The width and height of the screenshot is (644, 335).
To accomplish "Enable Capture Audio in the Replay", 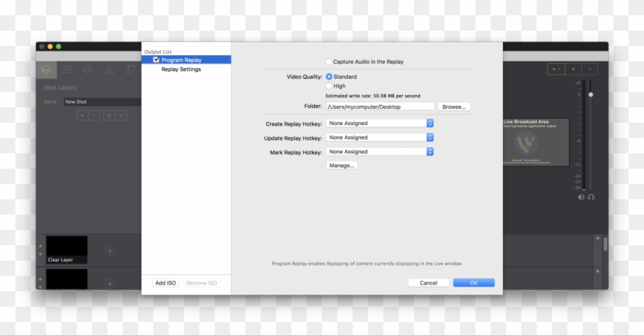I will pyautogui.click(x=329, y=61).
